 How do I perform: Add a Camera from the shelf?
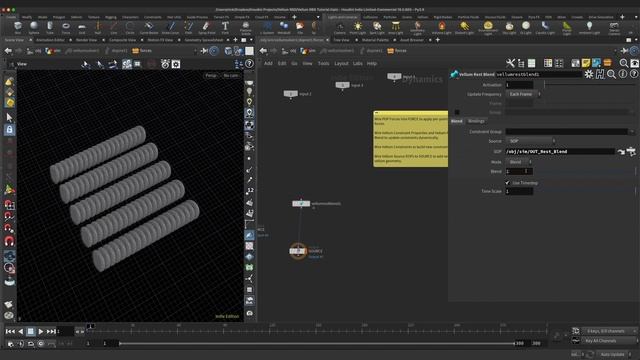pos(340,28)
